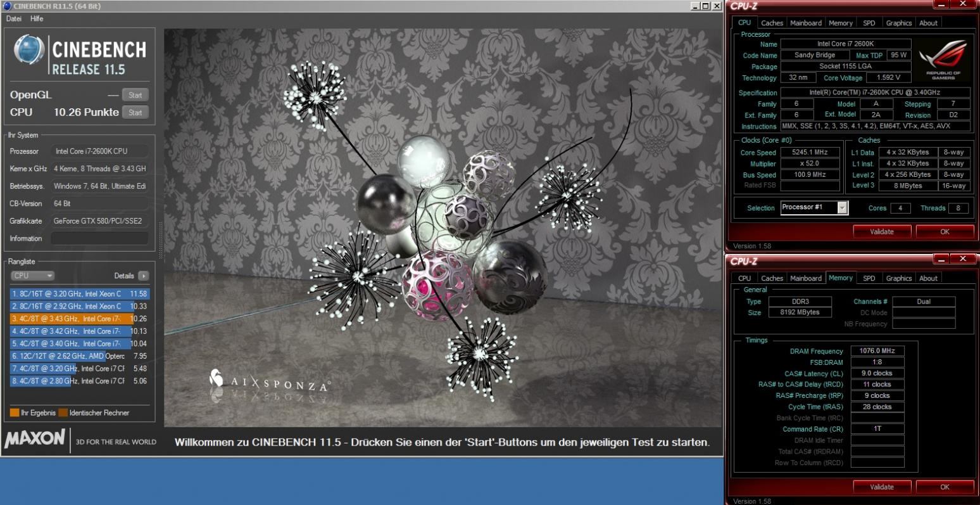Image resolution: width=980 pixels, height=505 pixels.
Task: Select ranking row 8C/16T @ 3.20 GHz Xeon
Action: click(x=80, y=294)
